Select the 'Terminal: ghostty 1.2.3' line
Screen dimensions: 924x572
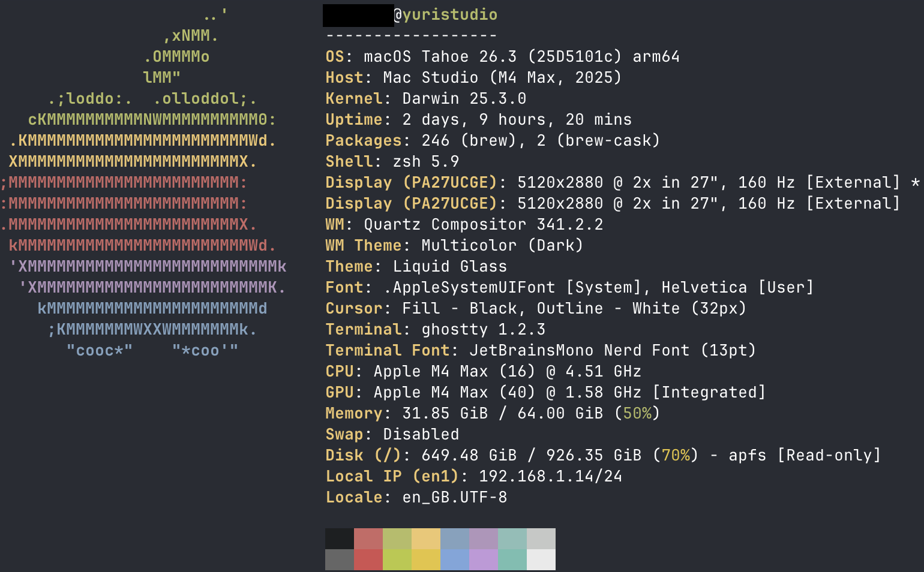[x=436, y=329]
